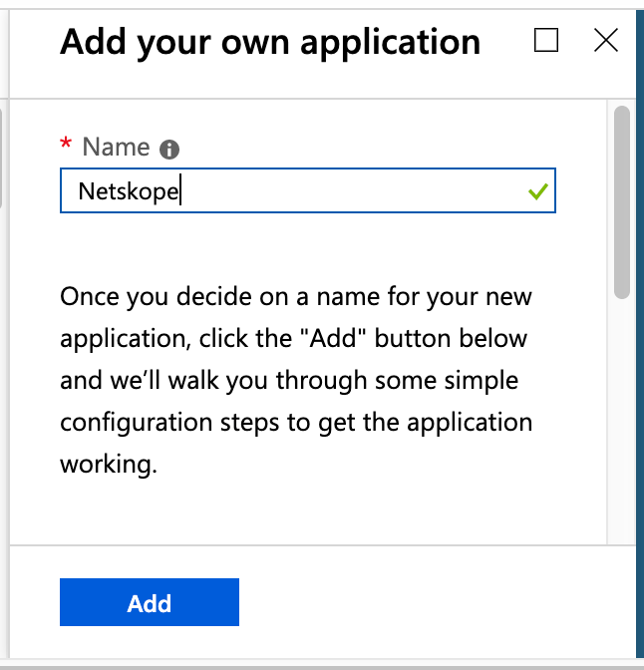This screenshot has height=670, width=644.
Task: Click the Netskope text in the field
Action: tap(129, 191)
